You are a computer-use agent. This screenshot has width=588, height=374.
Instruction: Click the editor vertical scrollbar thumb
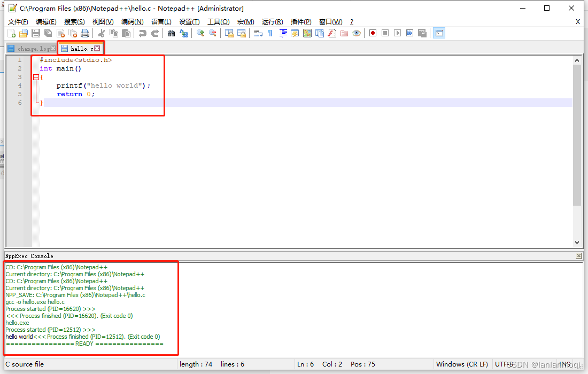577,135
